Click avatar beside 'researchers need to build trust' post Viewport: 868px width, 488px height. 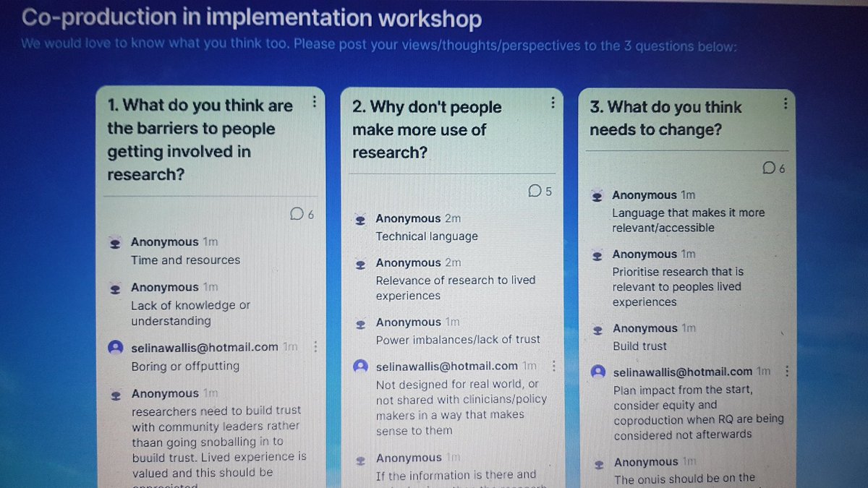click(x=114, y=395)
